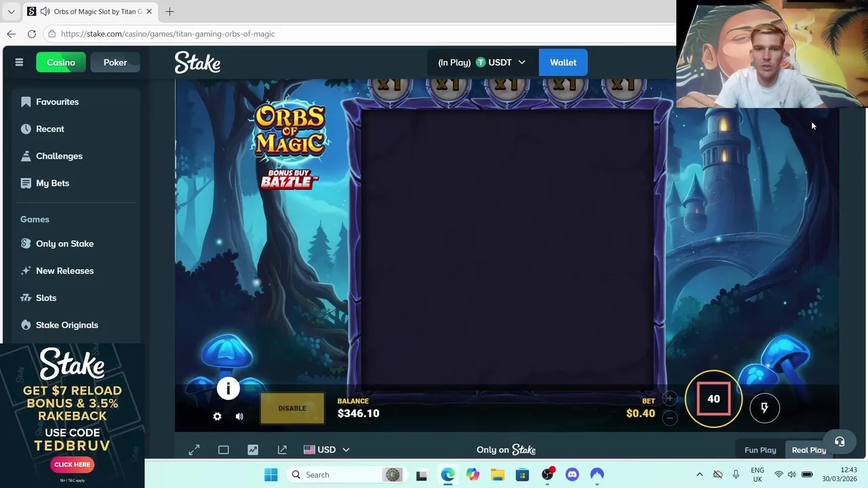Viewport: 868px width, 488px height.
Task: Click the 'BET $0.40' amount
Action: click(x=641, y=408)
